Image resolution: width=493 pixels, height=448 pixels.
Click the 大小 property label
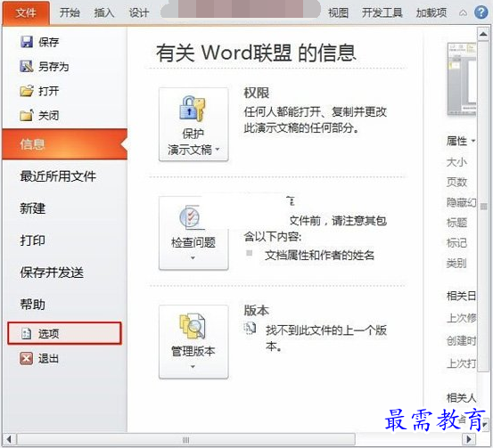[x=456, y=162]
